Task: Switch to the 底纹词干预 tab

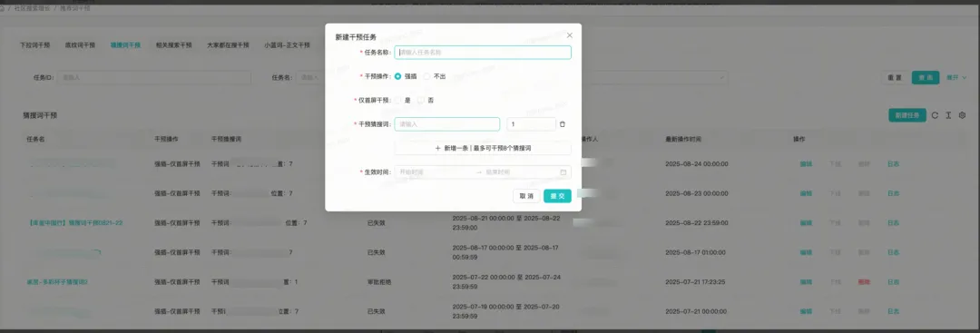Action: [x=80, y=45]
